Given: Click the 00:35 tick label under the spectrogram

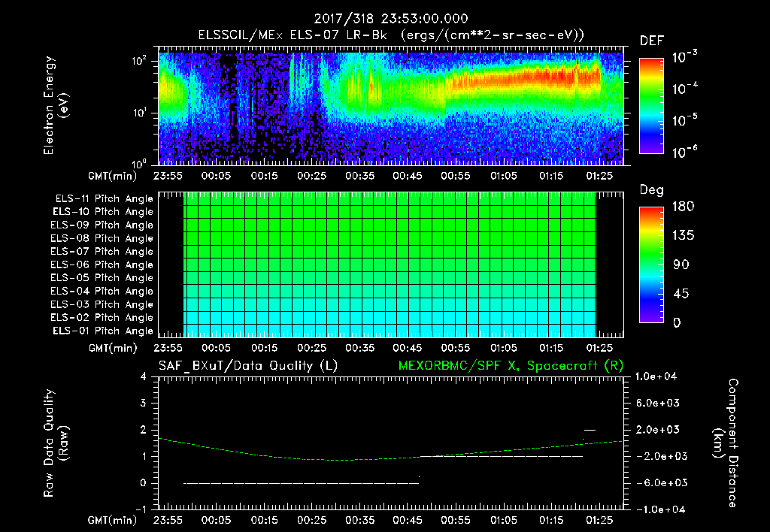Looking at the screenshot, I should coord(360,176).
